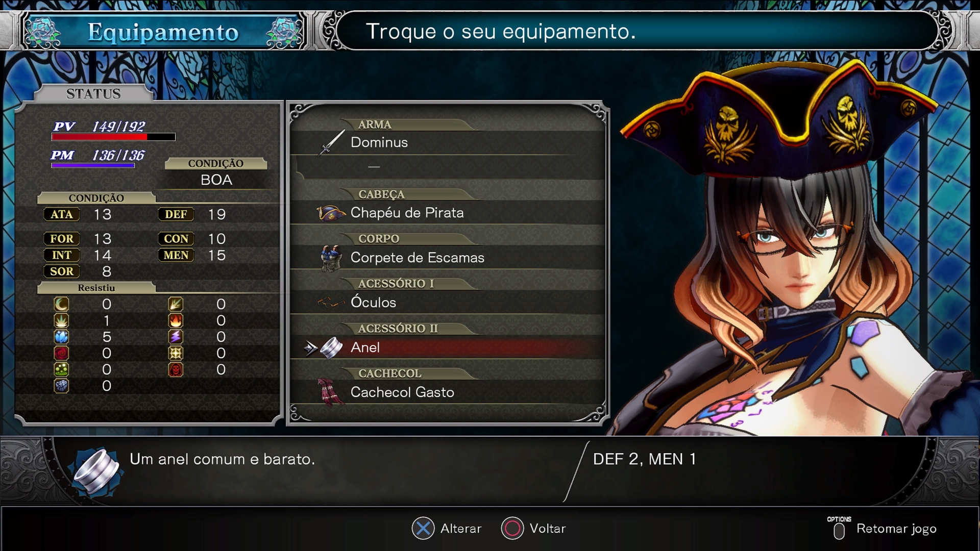Click Retomar jogo options prompt

[x=882, y=529]
